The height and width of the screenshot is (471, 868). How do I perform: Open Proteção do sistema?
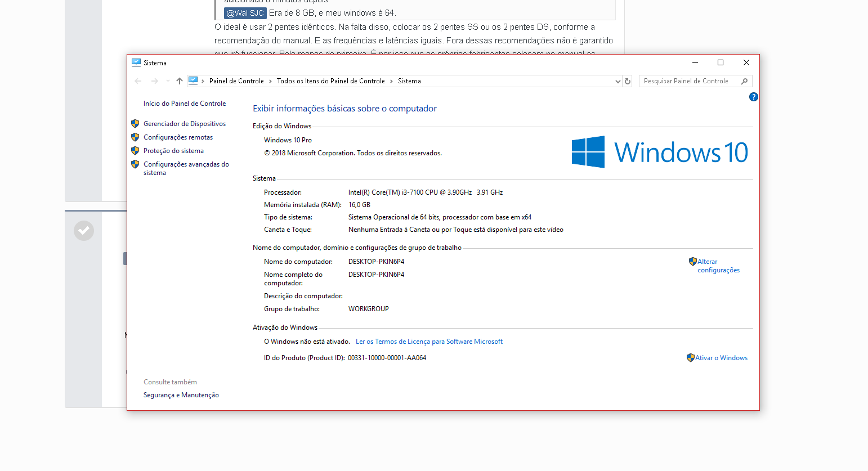point(173,151)
